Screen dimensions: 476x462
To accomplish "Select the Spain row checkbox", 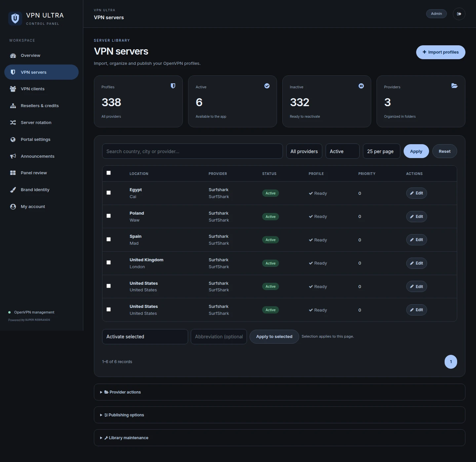I will click(108, 239).
